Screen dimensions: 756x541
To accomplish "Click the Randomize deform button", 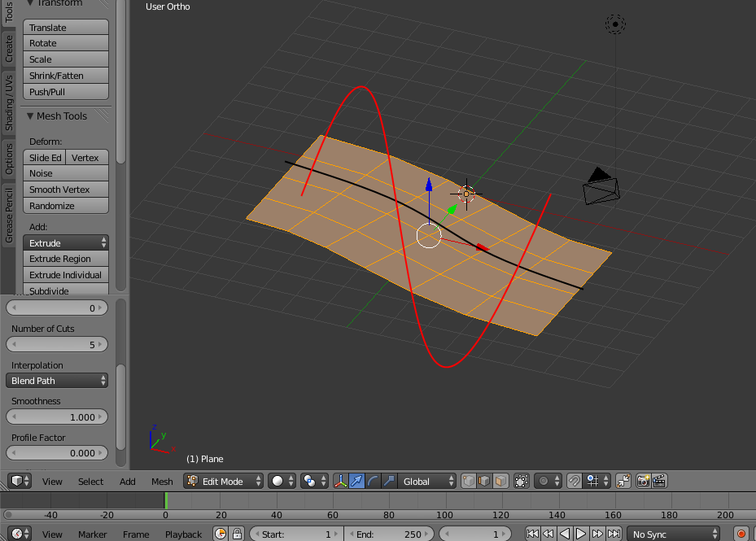I will click(65, 206).
